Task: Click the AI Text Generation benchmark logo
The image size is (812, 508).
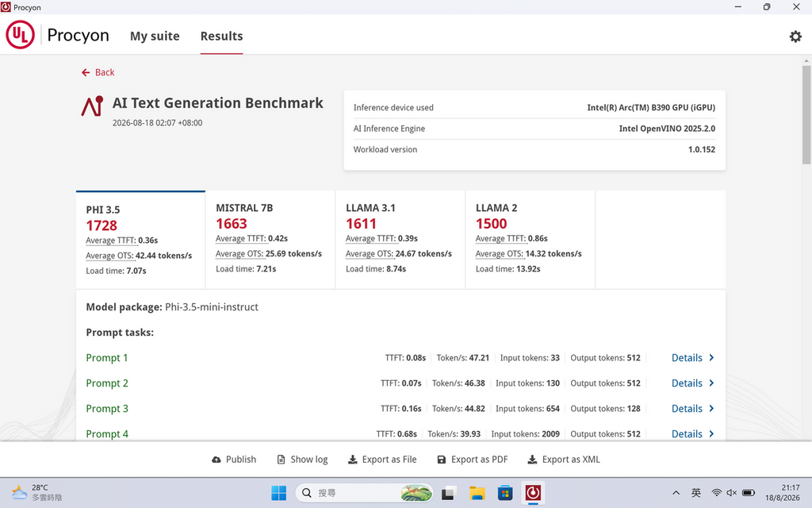Action: [x=92, y=106]
